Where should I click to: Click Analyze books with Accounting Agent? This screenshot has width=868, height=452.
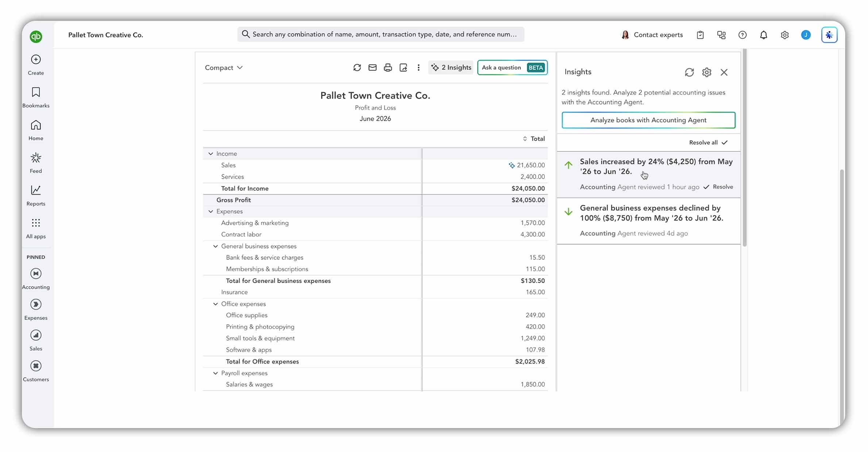coord(648,120)
